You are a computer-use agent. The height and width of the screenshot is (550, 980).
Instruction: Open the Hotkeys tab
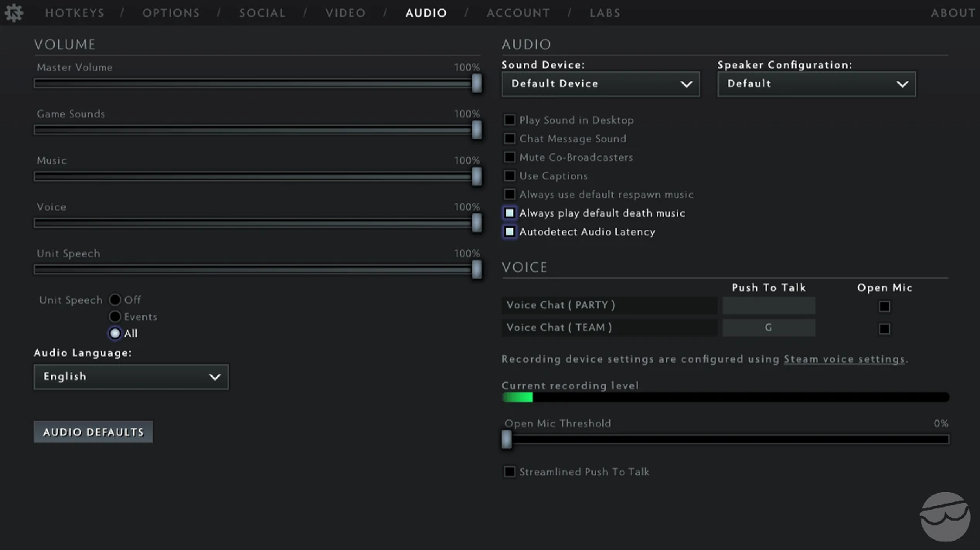coord(74,13)
